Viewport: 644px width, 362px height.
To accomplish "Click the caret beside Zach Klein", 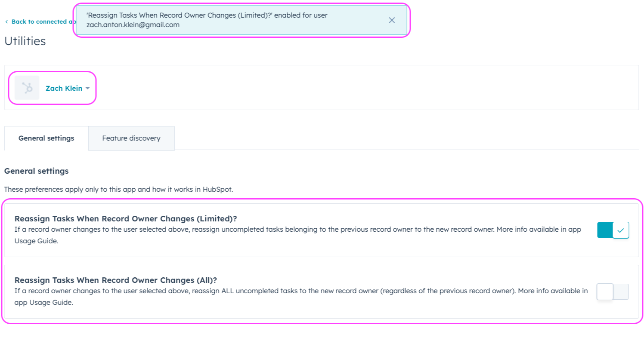I will tap(88, 88).
